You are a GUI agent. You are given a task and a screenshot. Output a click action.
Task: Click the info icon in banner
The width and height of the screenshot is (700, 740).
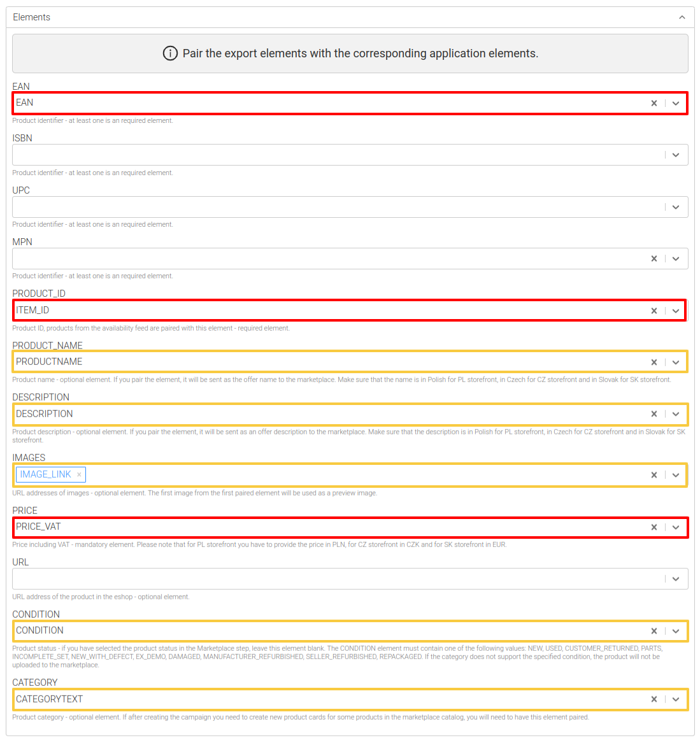[x=170, y=53]
